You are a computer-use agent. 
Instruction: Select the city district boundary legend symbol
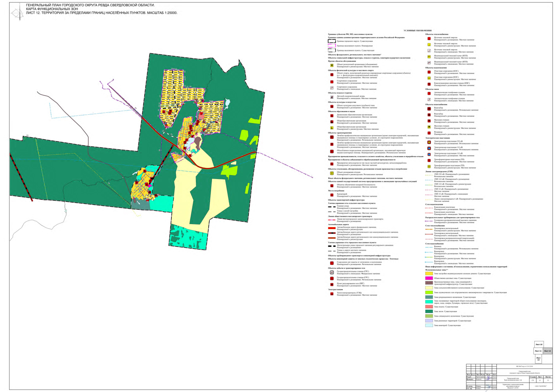pyautogui.click(x=332, y=41)
